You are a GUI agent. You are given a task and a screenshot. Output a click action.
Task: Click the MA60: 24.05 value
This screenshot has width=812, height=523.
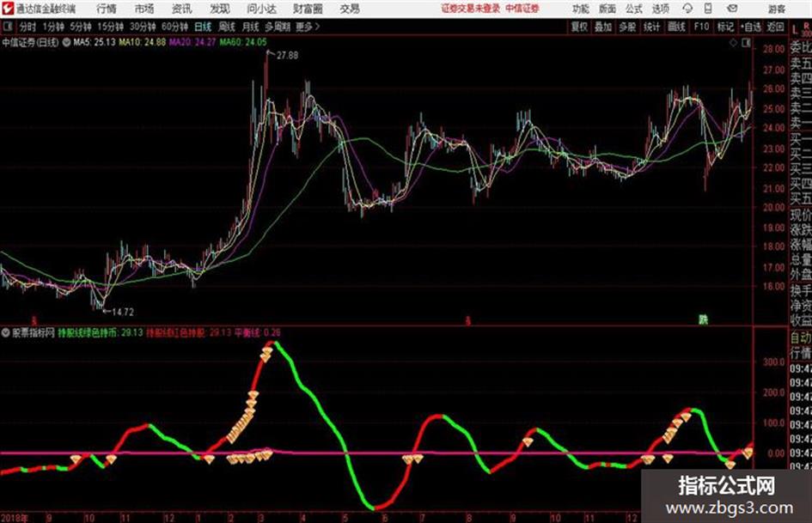(243, 42)
